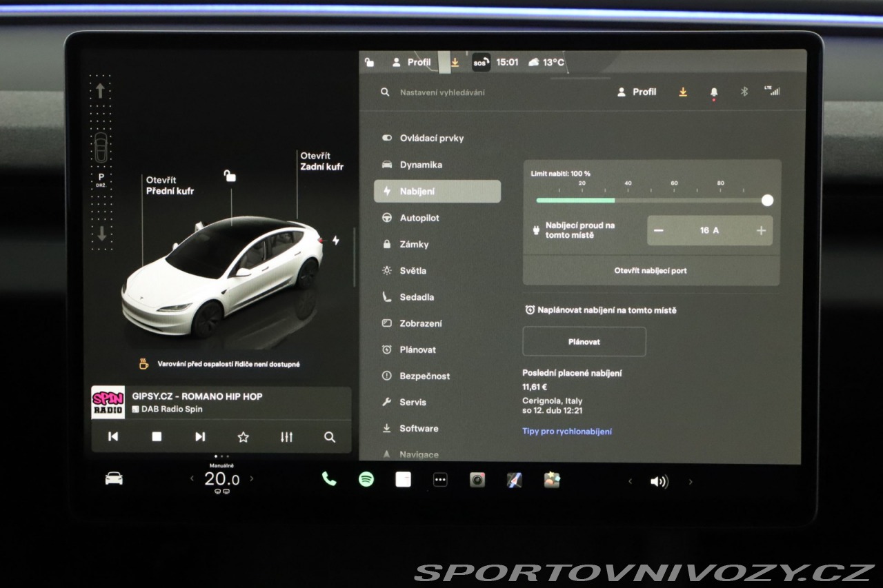883x588 pixels.
Task: Tap the car controls icon at bottom left
Action: pyautogui.click(x=114, y=479)
